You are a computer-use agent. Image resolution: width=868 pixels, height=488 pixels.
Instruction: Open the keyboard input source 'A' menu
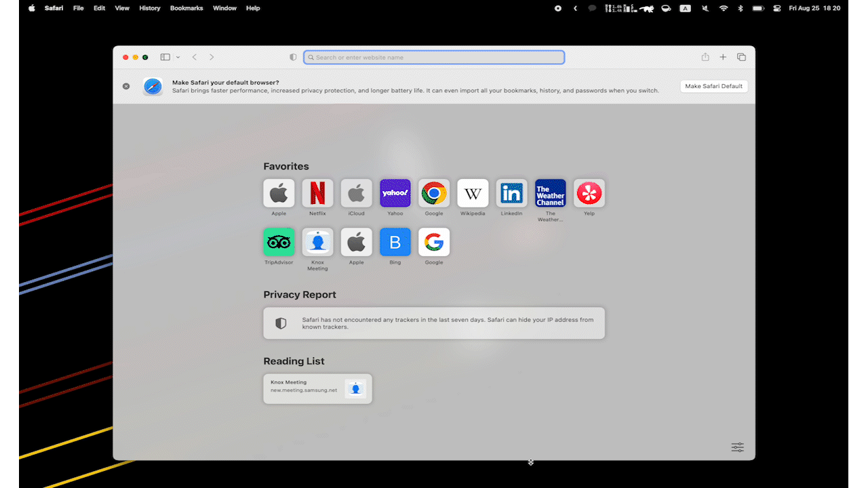click(x=686, y=8)
